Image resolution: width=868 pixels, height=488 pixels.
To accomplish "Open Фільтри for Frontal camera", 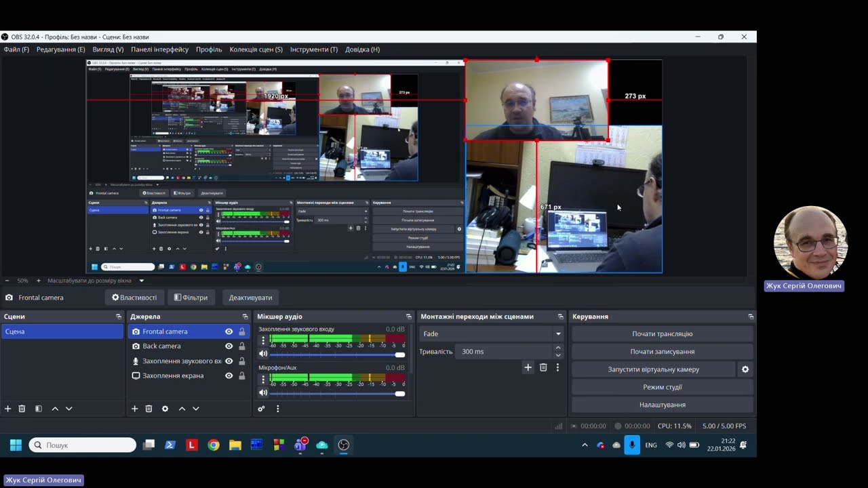I will 191,298.
